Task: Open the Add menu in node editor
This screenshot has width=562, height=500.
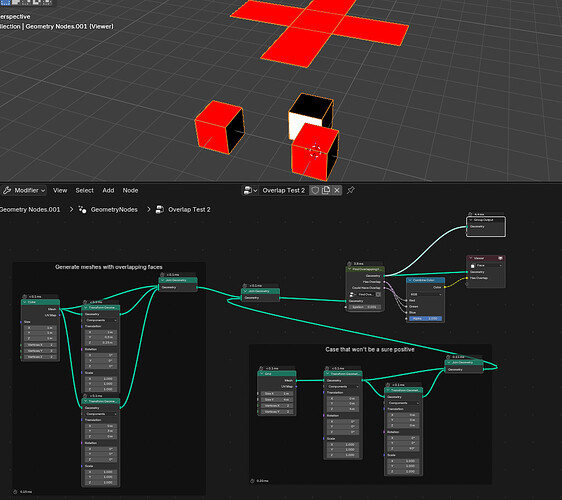Action: 108,190
